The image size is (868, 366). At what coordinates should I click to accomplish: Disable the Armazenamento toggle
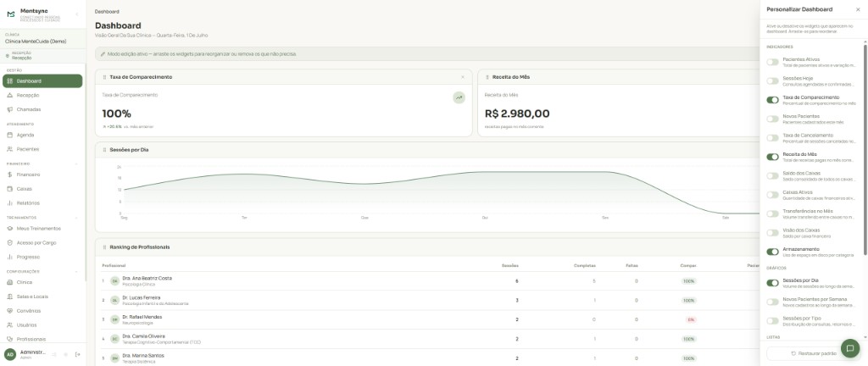coord(772,252)
